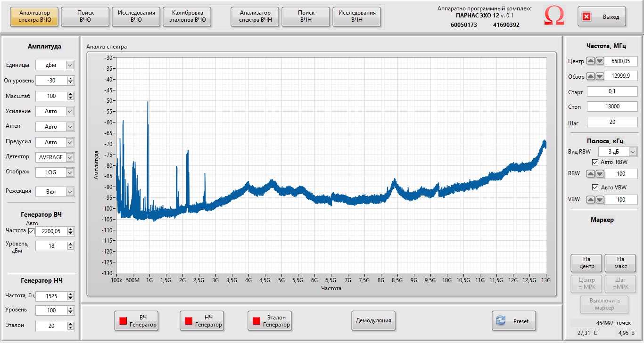Click the 454997 точек readout
644x343 pixels.
coord(613,323)
